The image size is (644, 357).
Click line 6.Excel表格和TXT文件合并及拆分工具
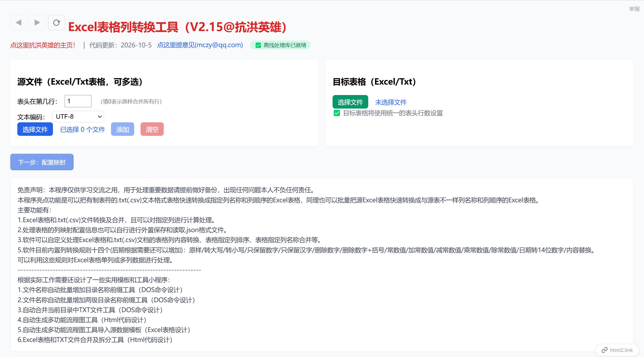tap(95, 340)
